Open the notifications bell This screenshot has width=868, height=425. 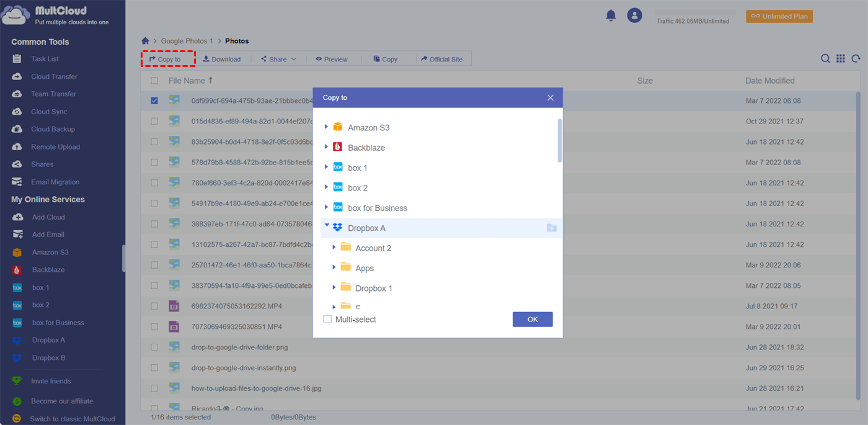pyautogui.click(x=611, y=16)
